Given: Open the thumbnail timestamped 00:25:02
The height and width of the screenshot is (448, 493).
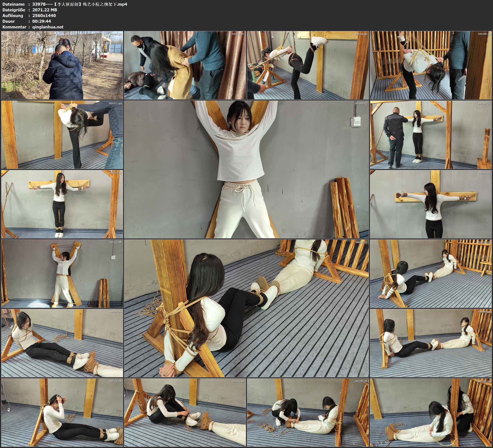Looking at the screenshot, I should 185,412.
